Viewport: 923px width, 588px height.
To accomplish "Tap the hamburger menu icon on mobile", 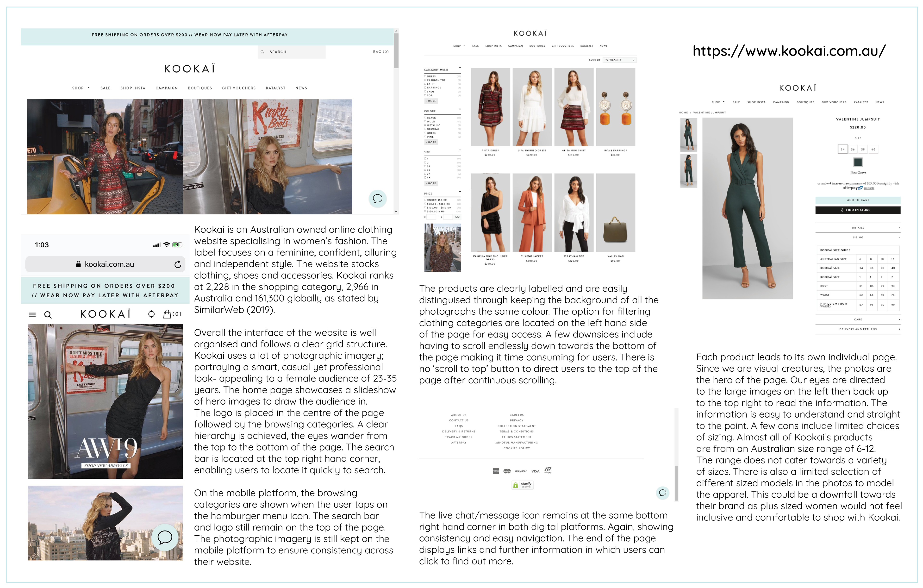I will [x=32, y=315].
